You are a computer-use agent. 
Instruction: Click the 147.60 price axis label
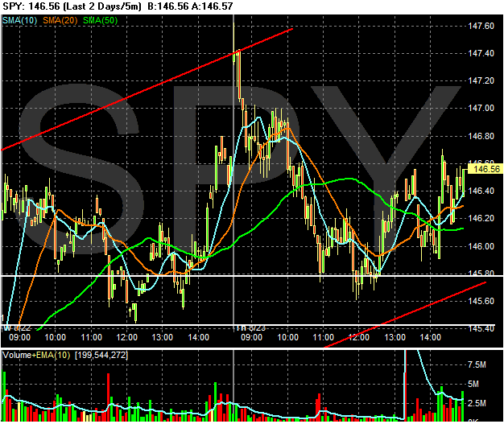coord(481,26)
